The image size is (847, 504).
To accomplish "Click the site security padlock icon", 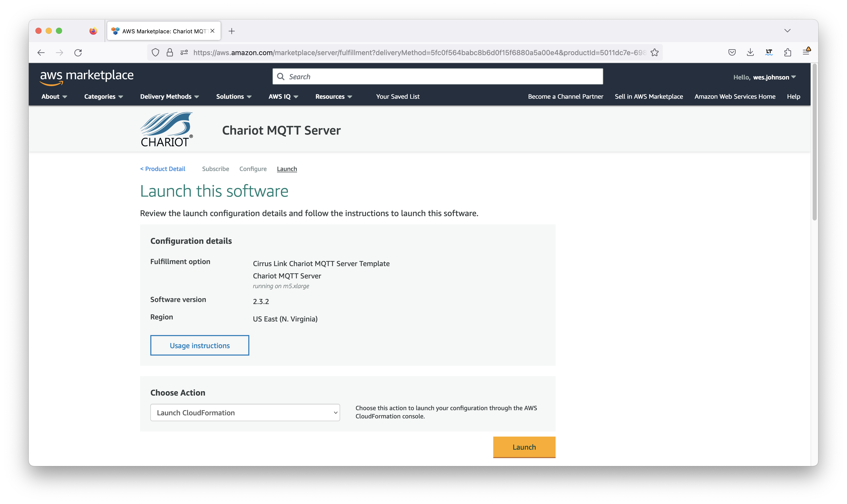I will tap(170, 53).
